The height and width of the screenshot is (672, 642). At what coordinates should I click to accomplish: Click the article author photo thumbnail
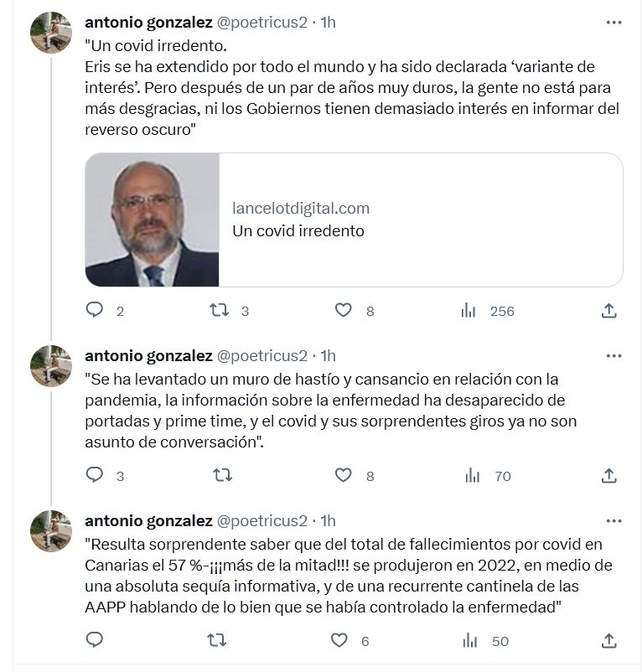pyautogui.click(x=153, y=220)
